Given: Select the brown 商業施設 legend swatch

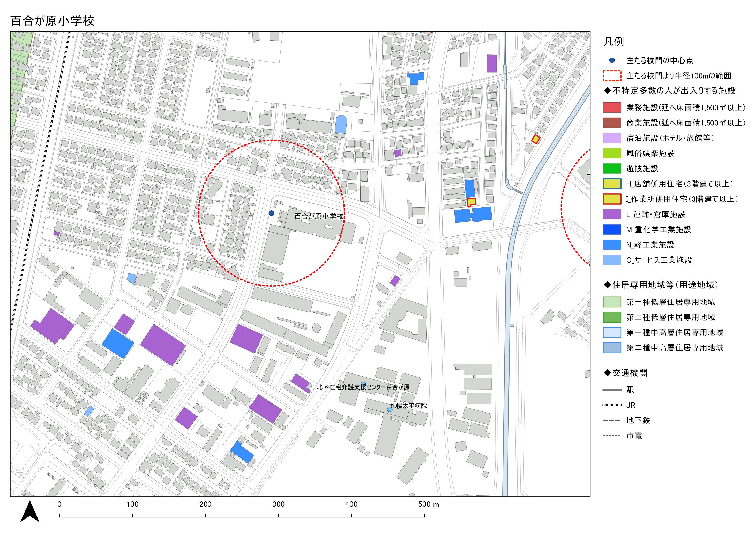Looking at the screenshot, I should pyautogui.click(x=612, y=123).
